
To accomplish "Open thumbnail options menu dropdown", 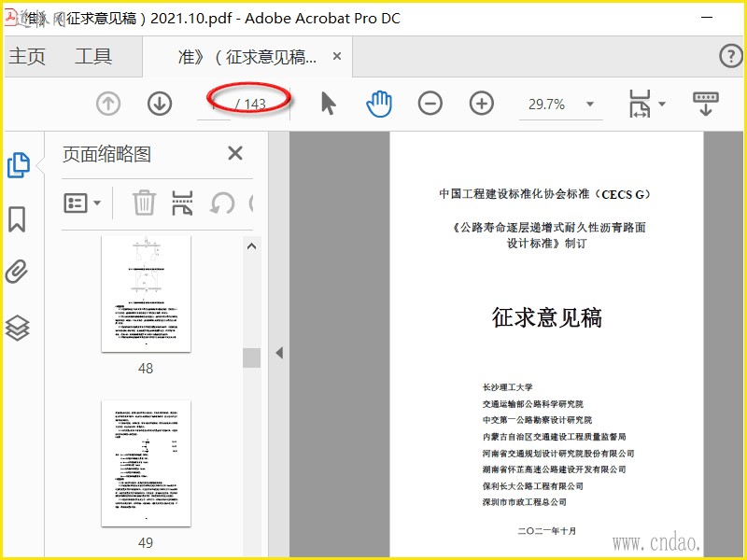I will point(82,203).
